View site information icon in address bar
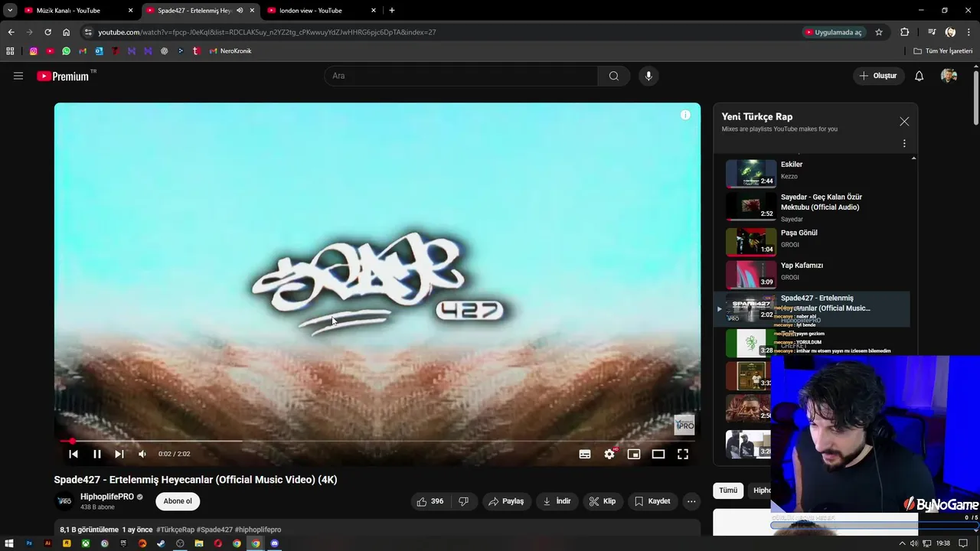 point(88,32)
